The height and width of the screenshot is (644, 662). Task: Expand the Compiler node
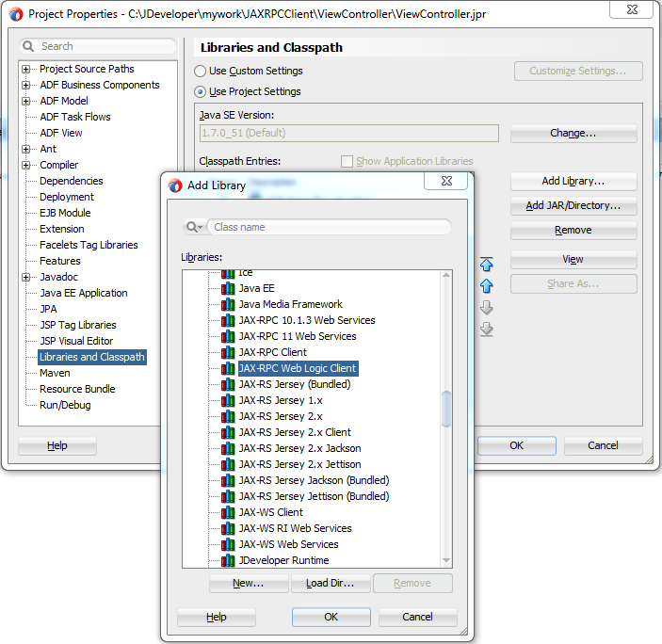[x=26, y=165]
